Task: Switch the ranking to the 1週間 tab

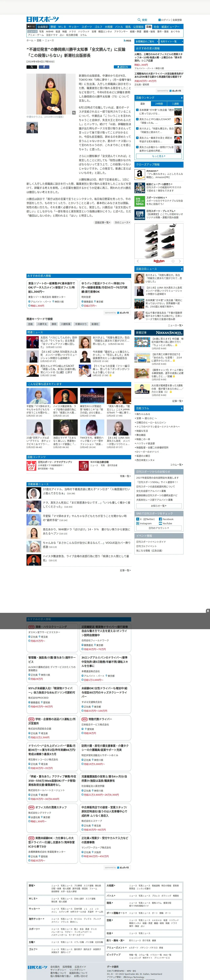Action: 175,104
